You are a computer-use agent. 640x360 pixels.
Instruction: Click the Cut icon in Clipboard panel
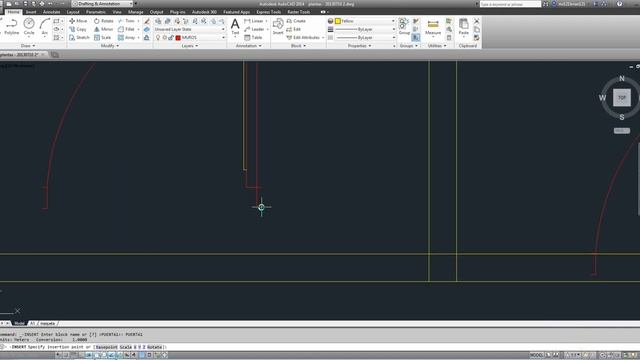coord(476,21)
